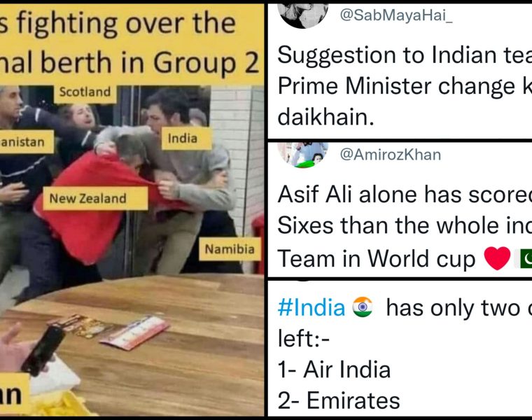This screenshot has height=420, width=532.
Task: Click the Pakistan flag emoji
Action: [526, 258]
